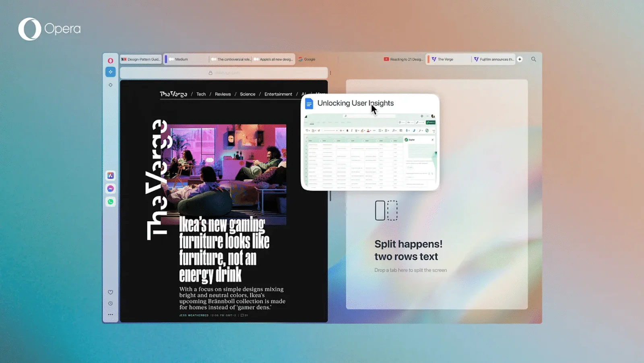Open WhatsApp from the sidebar
The image size is (644, 363).
tap(110, 201)
